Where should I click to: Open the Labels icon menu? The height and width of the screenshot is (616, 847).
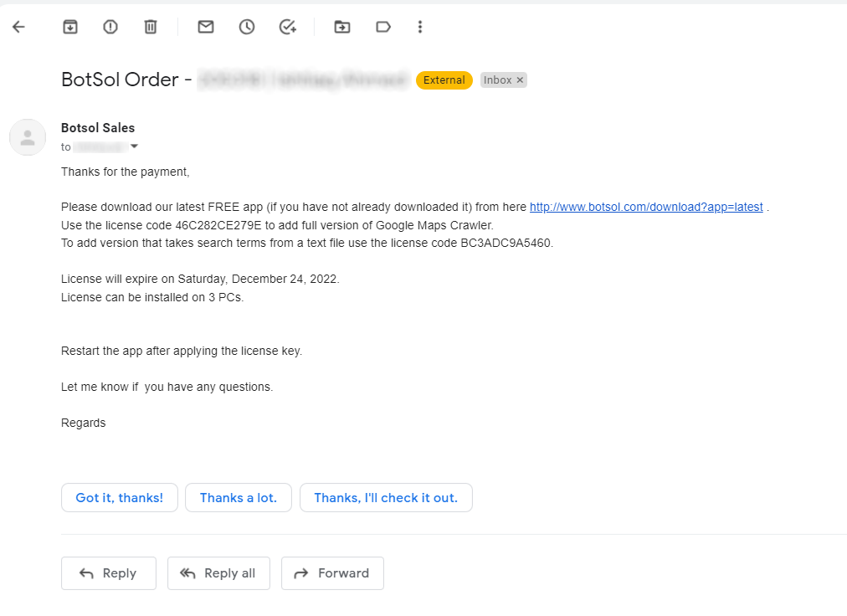pos(383,27)
